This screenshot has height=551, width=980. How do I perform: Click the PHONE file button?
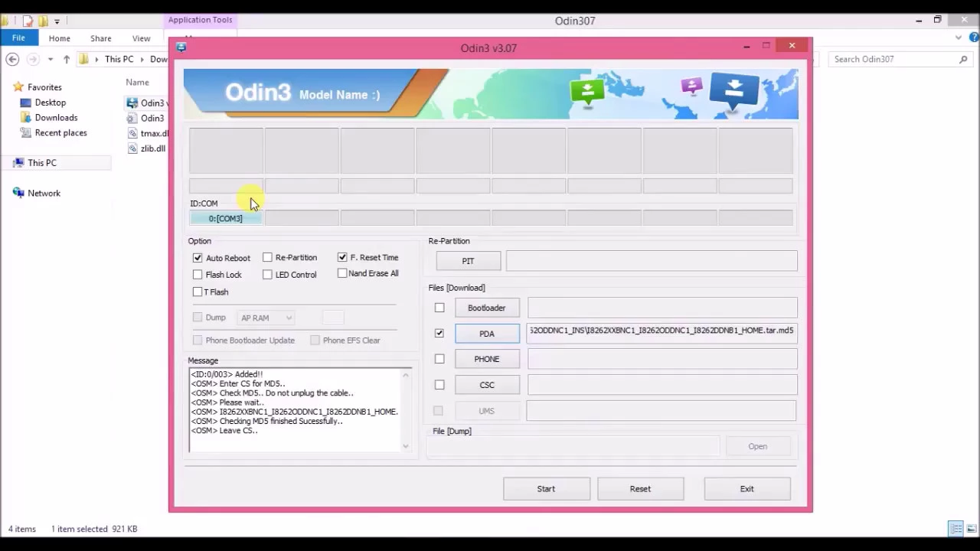487,359
